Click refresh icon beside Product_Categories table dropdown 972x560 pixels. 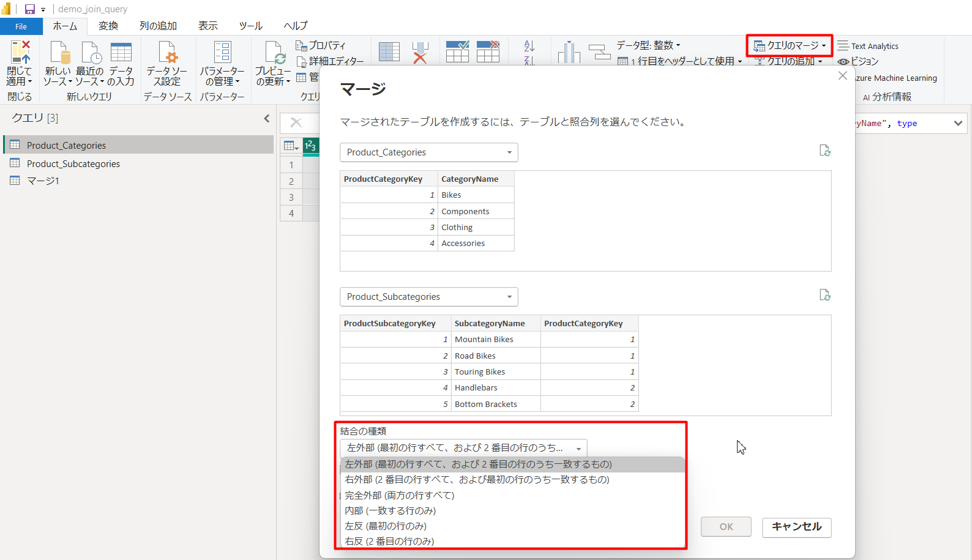click(x=824, y=151)
